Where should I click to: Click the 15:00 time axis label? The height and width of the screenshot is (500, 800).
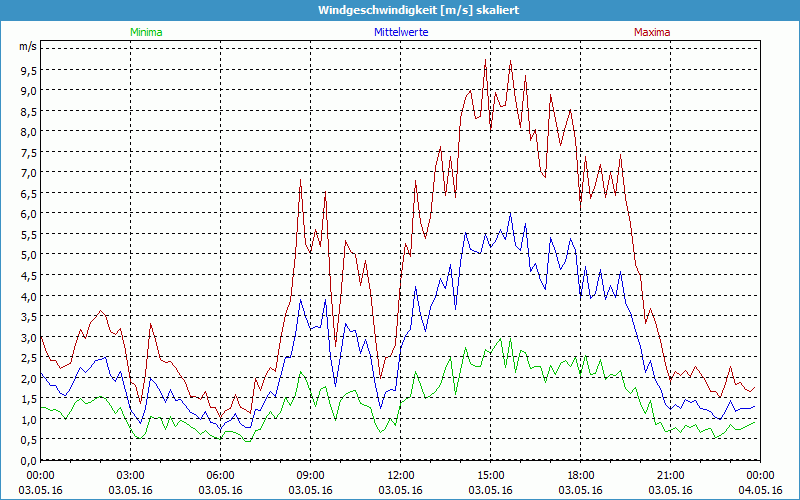pyautogui.click(x=491, y=475)
